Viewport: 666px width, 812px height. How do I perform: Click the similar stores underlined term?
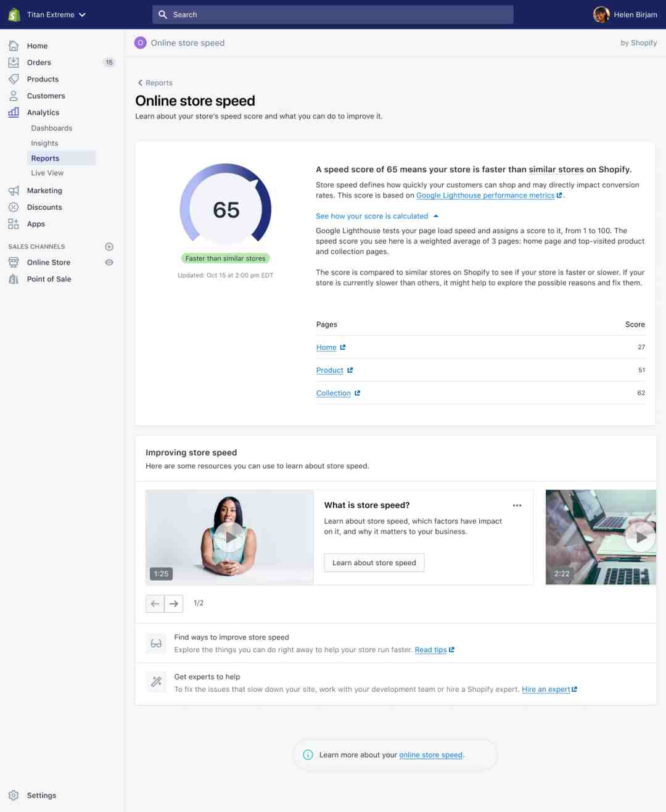click(x=556, y=170)
